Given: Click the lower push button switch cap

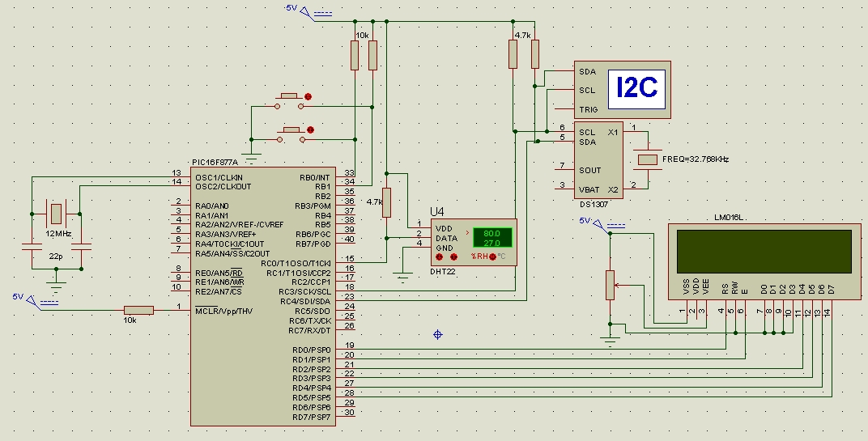Looking at the screenshot, I should (x=291, y=130).
